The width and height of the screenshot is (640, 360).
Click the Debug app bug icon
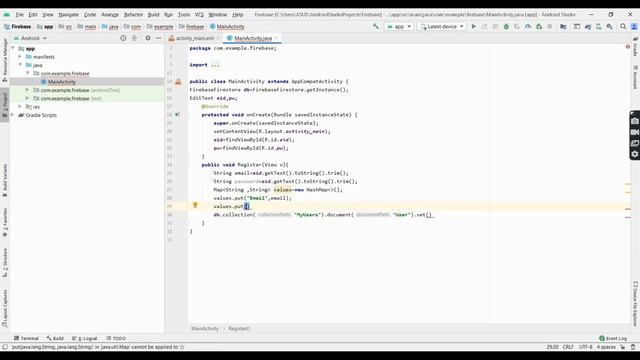point(506,27)
